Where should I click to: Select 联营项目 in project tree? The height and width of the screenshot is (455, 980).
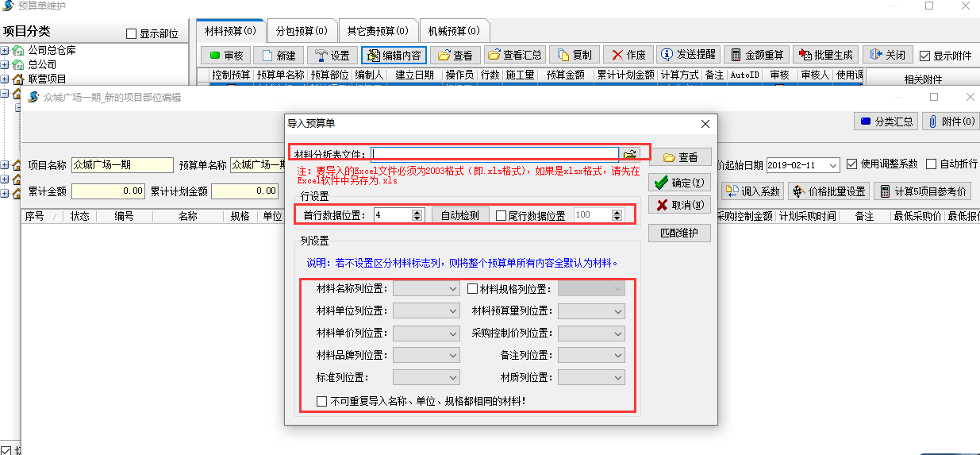[x=48, y=79]
